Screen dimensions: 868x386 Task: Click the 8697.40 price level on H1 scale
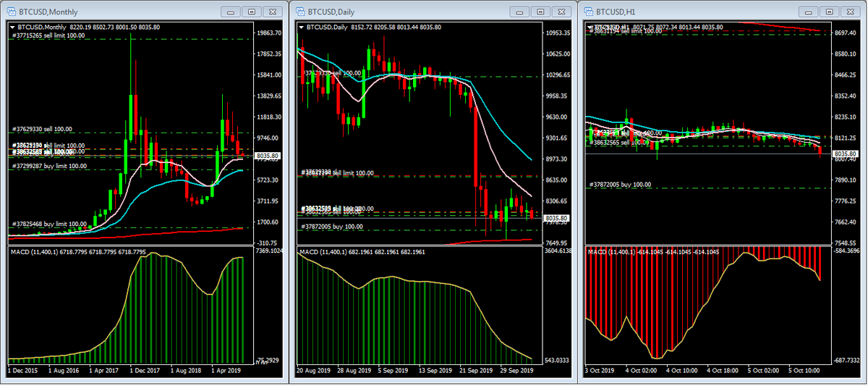coord(846,33)
